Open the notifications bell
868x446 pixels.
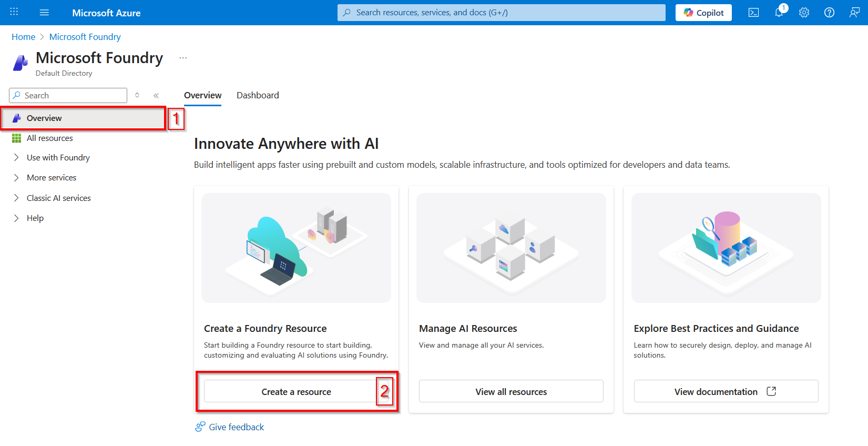point(779,13)
